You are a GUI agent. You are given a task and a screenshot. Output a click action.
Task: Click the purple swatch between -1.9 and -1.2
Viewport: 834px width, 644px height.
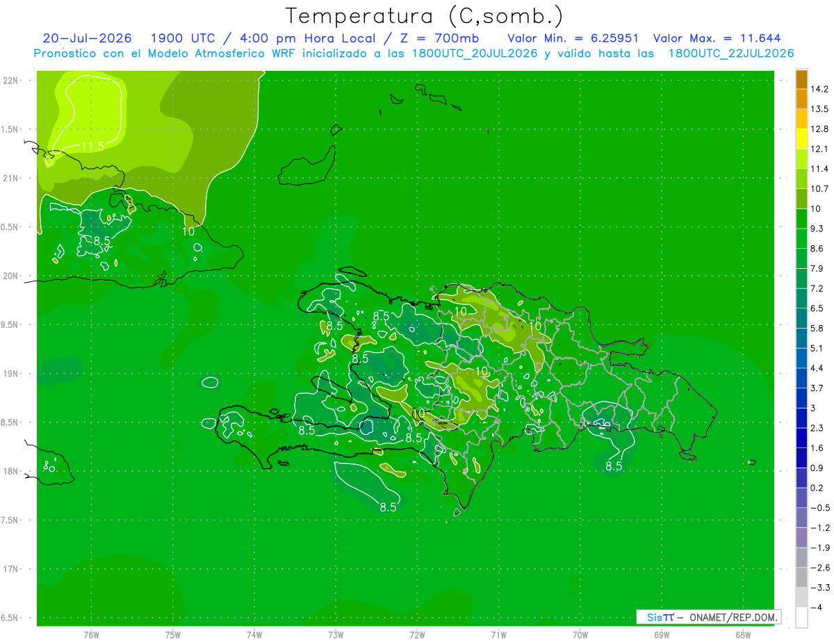click(801, 537)
